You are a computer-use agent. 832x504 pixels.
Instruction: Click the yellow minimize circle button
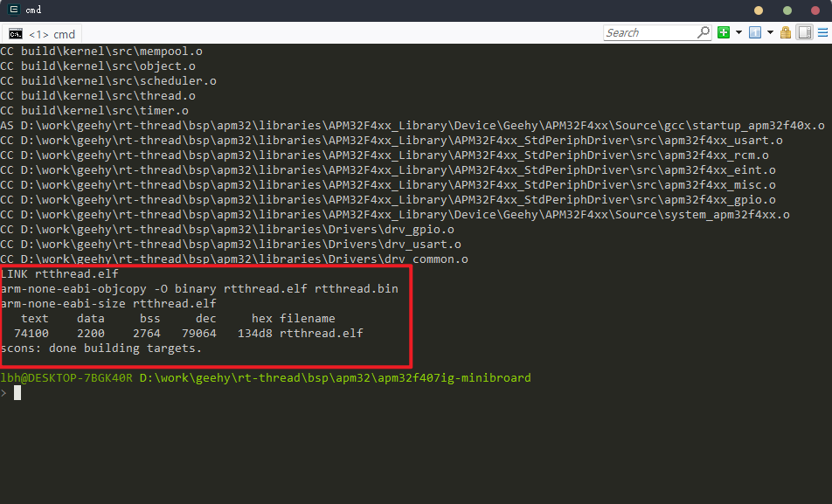[x=758, y=10]
